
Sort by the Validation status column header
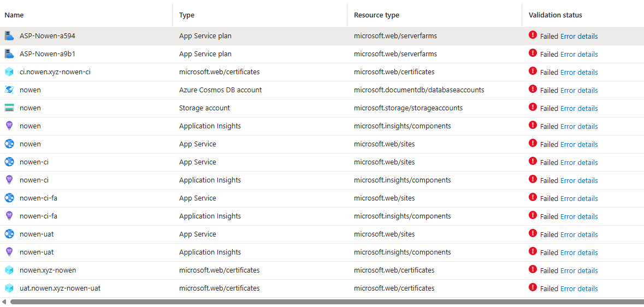(556, 15)
